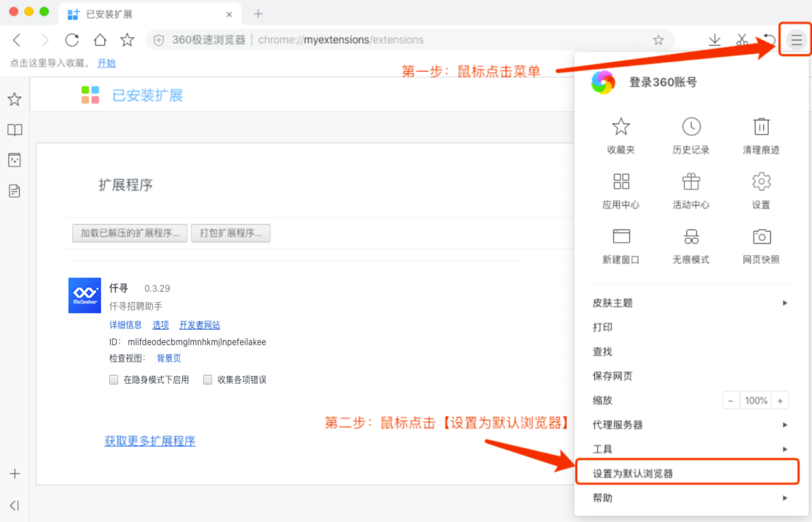
Task: Select 清理痕迹 trash icon
Action: [761, 136]
